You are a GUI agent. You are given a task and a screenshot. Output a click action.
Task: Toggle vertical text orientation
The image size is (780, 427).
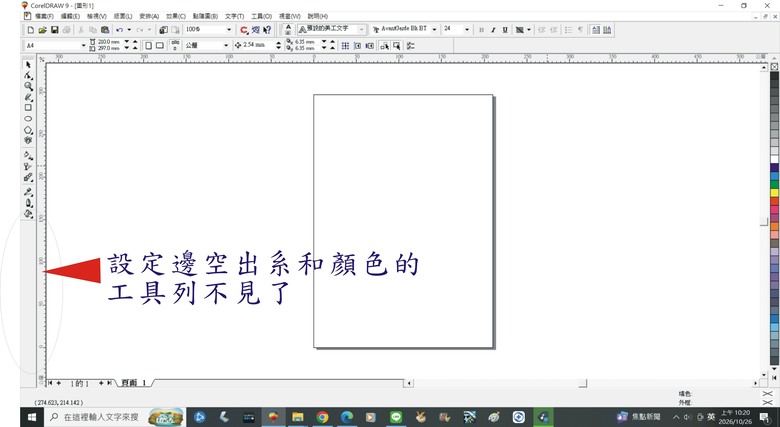coord(607,30)
